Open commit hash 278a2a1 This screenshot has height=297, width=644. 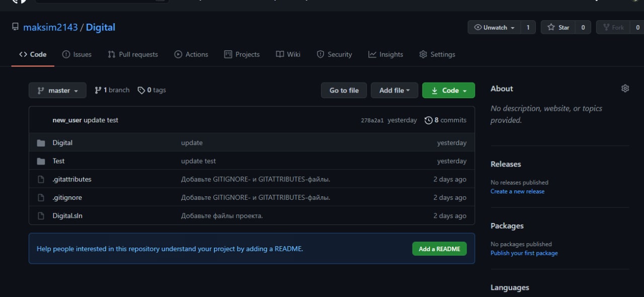(x=372, y=120)
